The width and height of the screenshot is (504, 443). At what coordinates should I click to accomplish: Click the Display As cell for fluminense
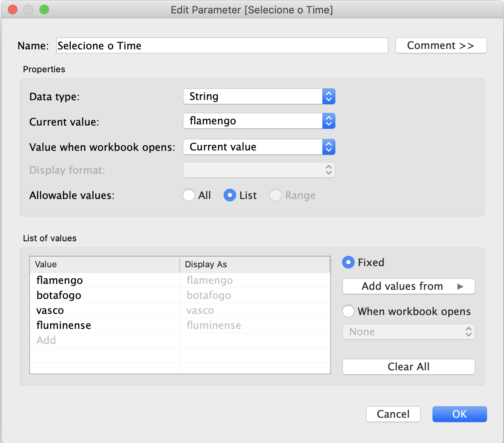click(x=255, y=325)
